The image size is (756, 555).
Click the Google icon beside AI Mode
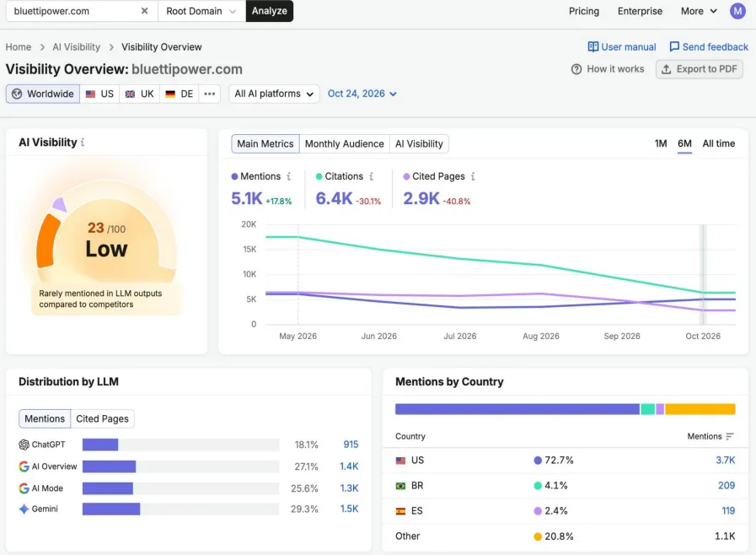[24, 488]
